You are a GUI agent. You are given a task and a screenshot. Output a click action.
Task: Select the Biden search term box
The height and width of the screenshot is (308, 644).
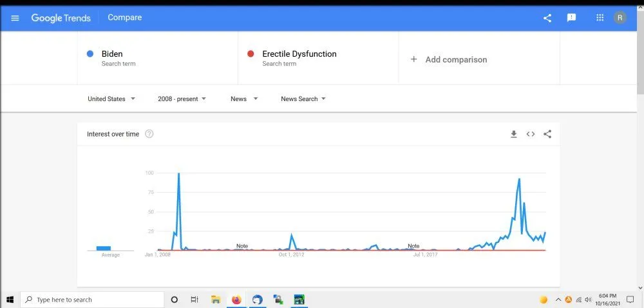tap(158, 58)
